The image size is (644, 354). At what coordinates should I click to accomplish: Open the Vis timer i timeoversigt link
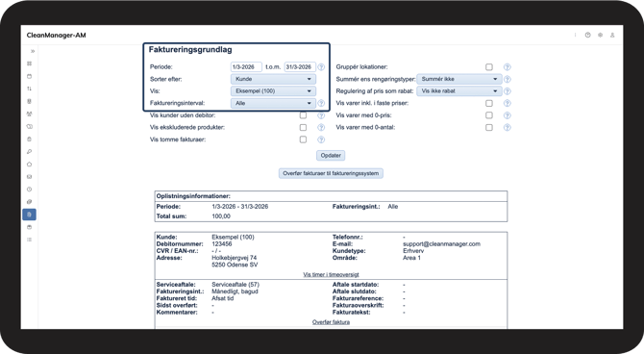point(331,275)
